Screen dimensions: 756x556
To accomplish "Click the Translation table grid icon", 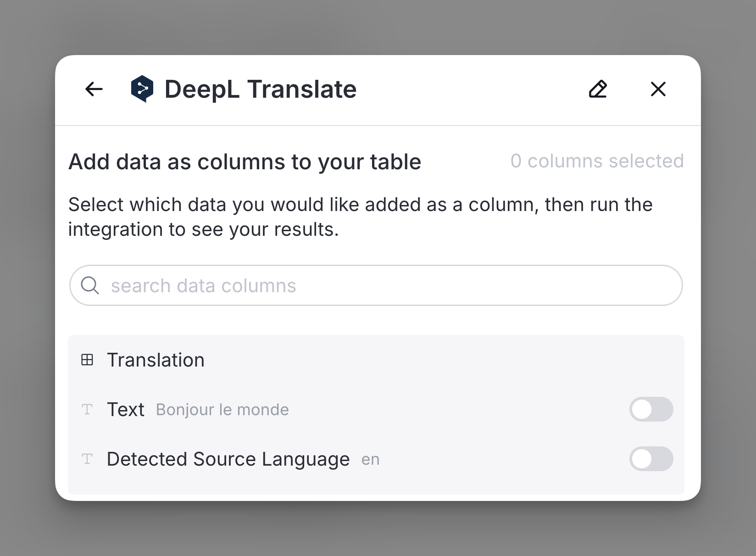I will pyautogui.click(x=87, y=360).
